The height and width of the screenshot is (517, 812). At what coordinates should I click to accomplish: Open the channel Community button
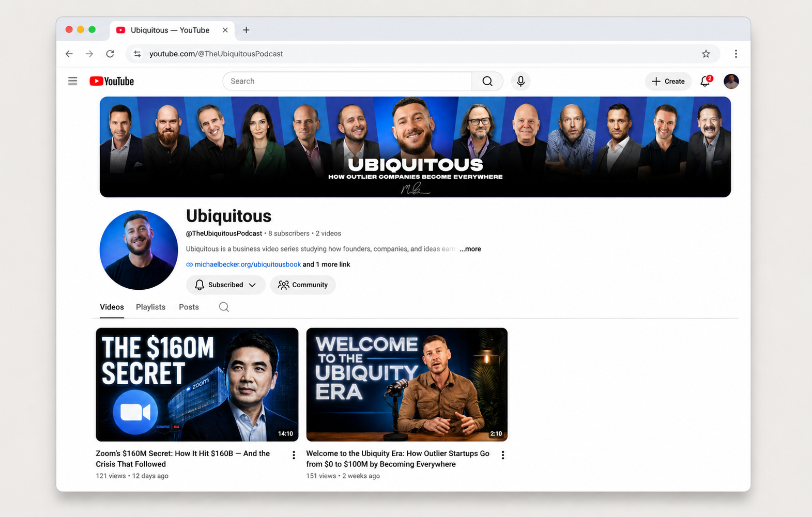tap(303, 285)
